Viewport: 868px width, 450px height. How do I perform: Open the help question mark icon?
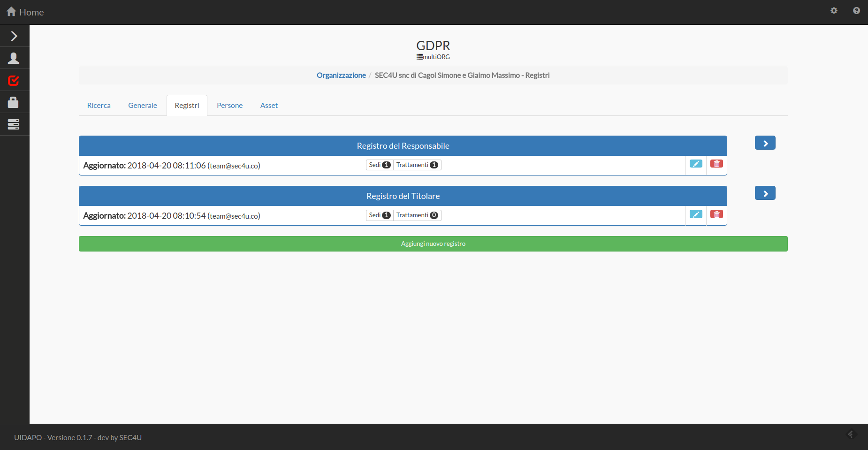click(x=856, y=10)
